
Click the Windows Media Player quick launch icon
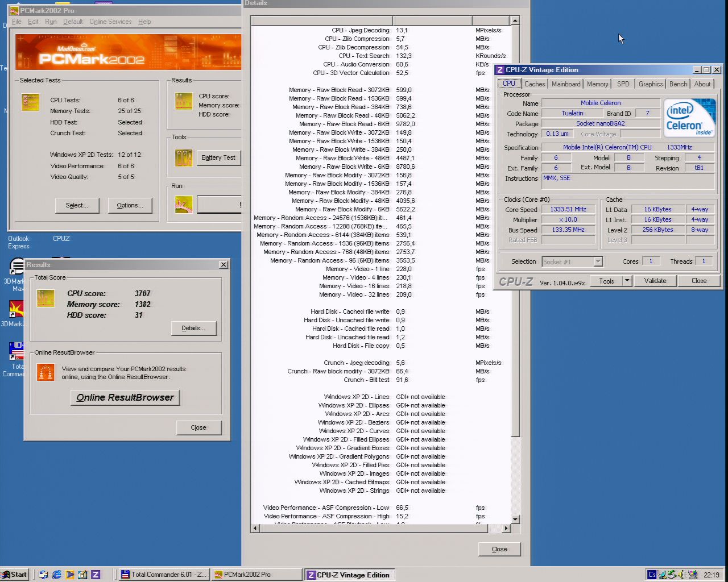click(69, 575)
